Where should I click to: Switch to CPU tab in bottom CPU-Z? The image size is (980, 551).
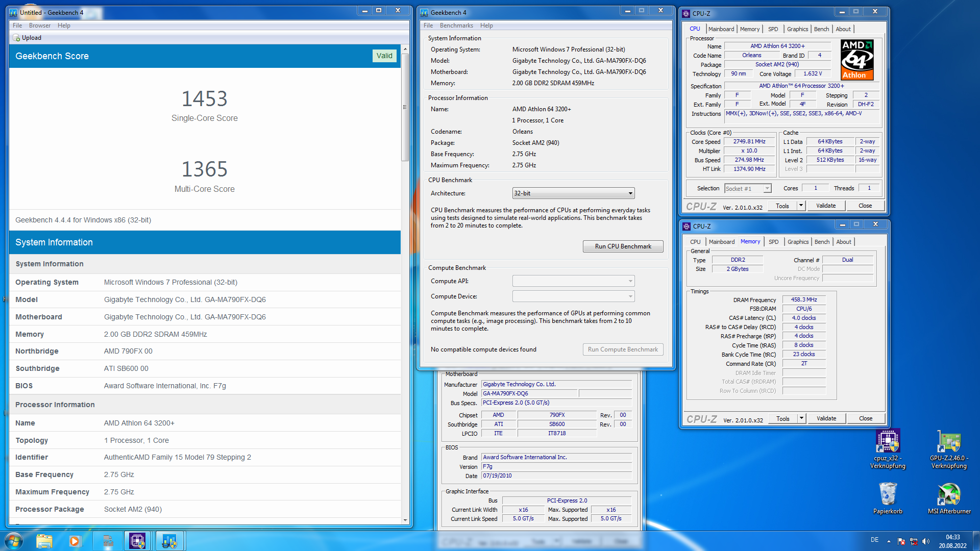pyautogui.click(x=695, y=242)
